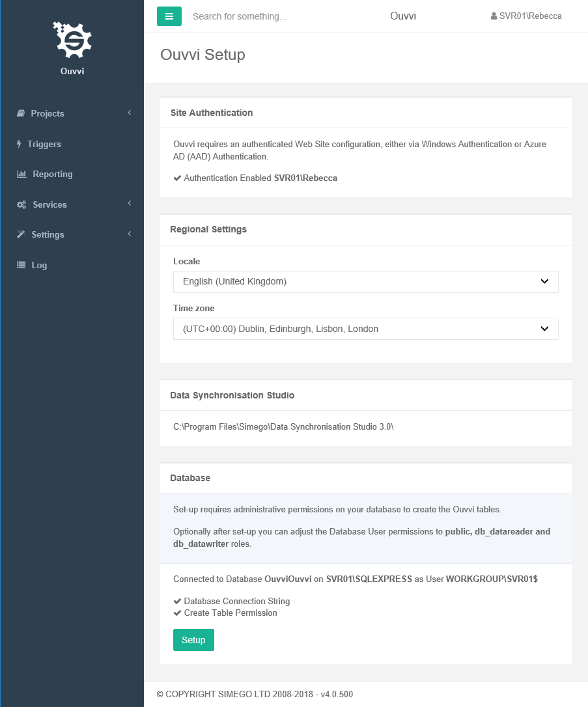
Task: Expand the Services menu chevron
Action: click(x=130, y=203)
